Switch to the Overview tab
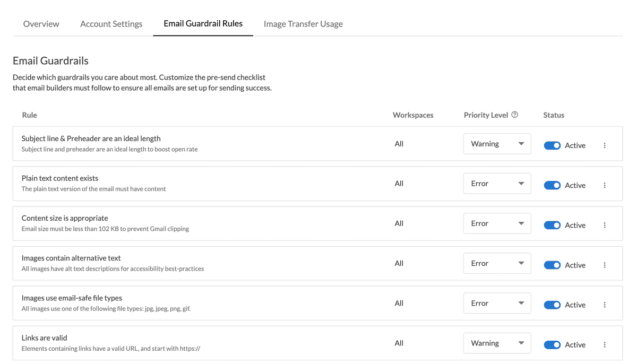 41,23
